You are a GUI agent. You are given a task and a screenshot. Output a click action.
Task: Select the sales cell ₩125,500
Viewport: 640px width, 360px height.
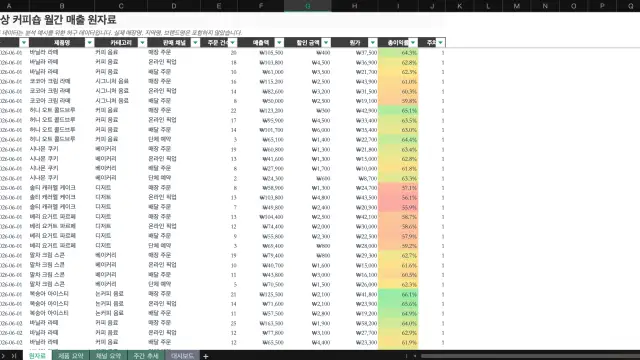261,294
